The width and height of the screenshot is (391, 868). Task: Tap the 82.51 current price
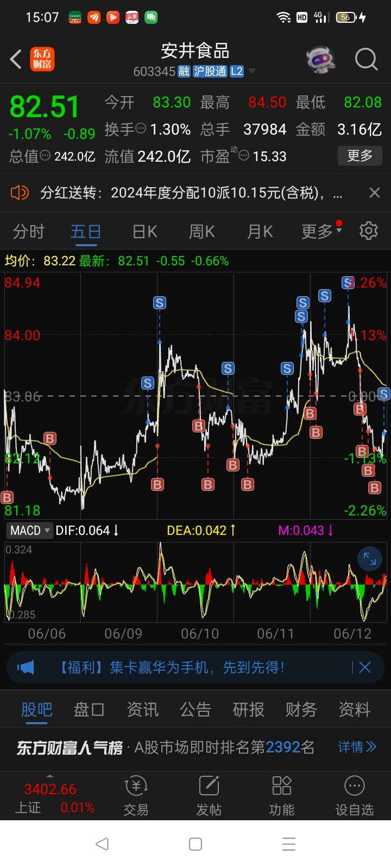tap(44, 107)
